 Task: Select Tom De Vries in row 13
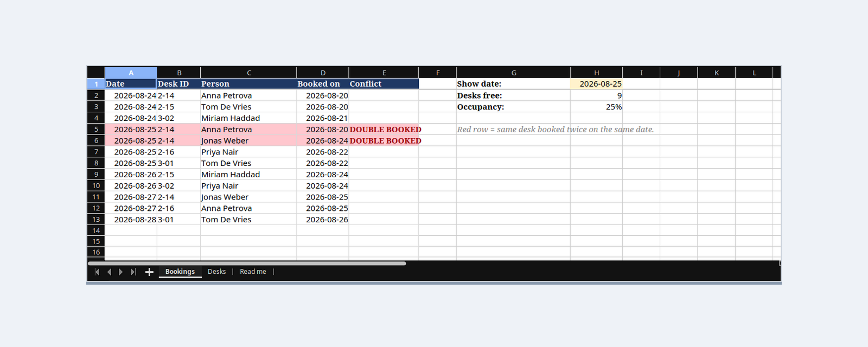pyautogui.click(x=248, y=220)
